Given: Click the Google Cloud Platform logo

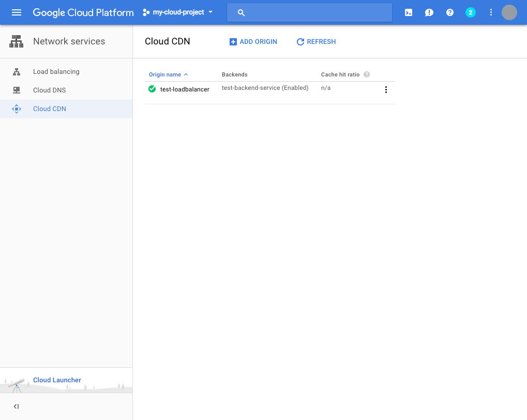Looking at the screenshot, I should [x=83, y=12].
